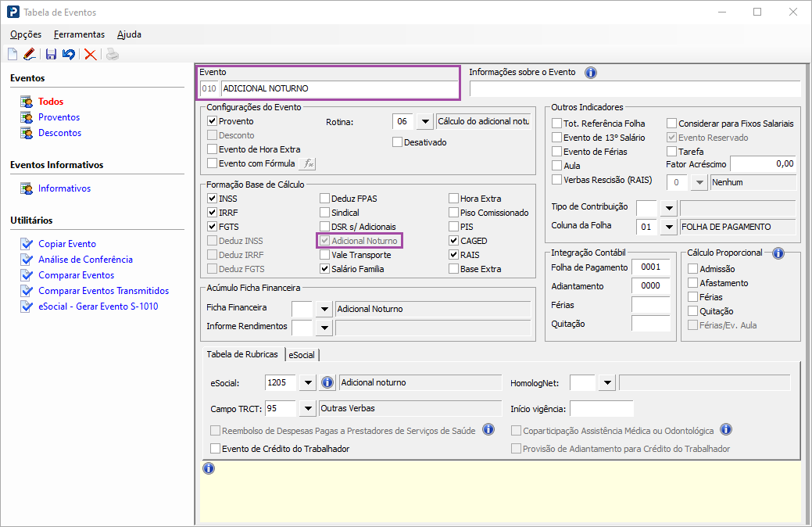Switch to the eSocial tab

click(x=302, y=355)
